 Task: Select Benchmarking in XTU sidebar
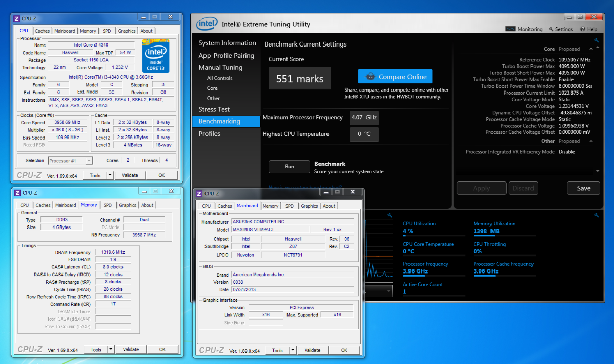click(227, 121)
